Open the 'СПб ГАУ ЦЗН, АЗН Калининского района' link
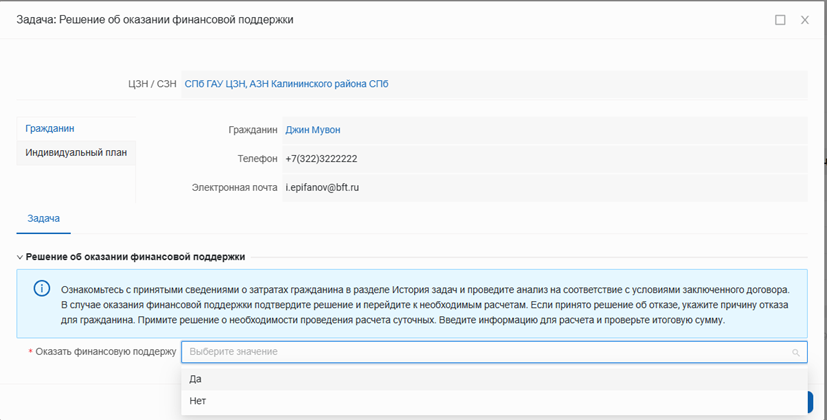The width and height of the screenshot is (827, 420). coord(286,85)
